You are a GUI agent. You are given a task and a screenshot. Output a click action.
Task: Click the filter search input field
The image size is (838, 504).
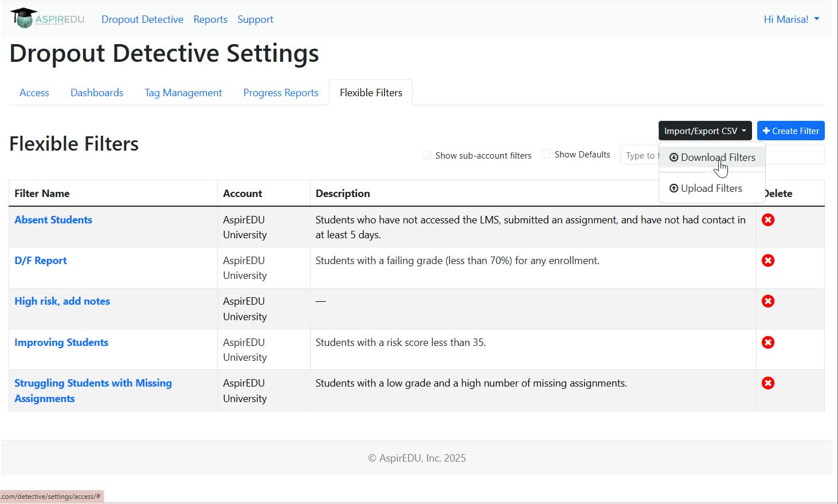722,155
